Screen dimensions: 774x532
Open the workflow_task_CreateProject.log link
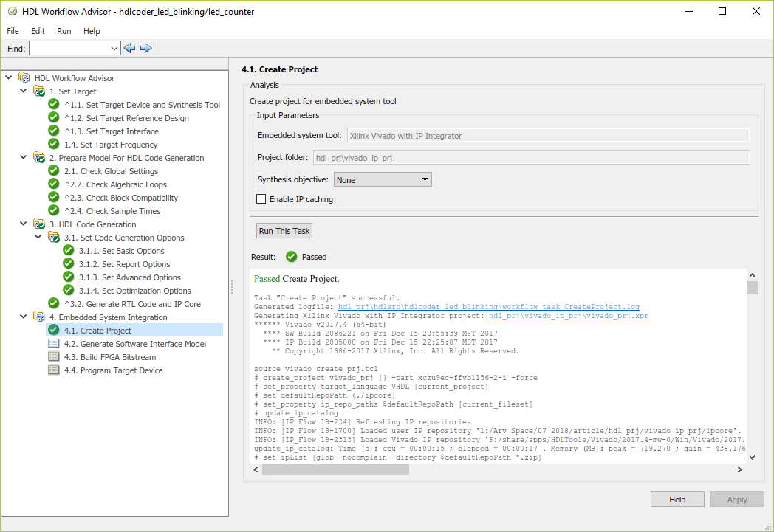pos(488,307)
